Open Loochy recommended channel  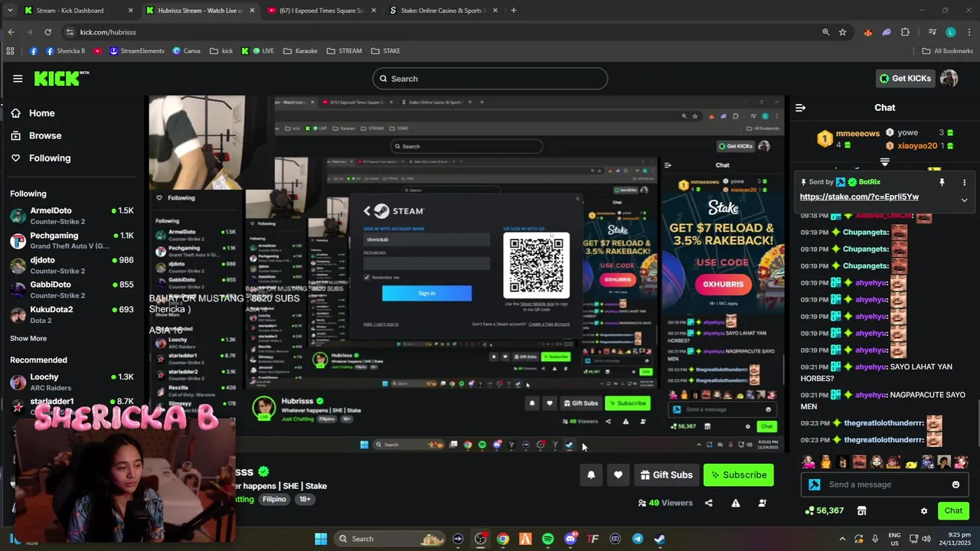point(72,381)
